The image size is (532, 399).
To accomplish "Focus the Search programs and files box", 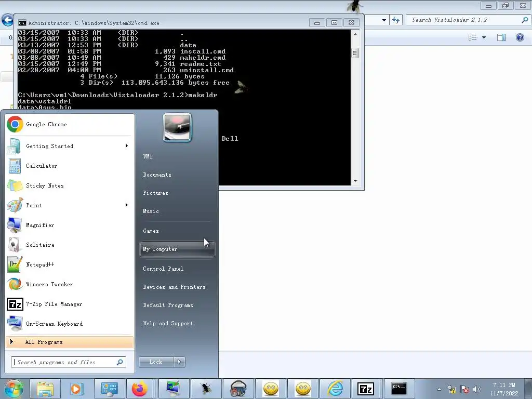I will tap(69, 362).
